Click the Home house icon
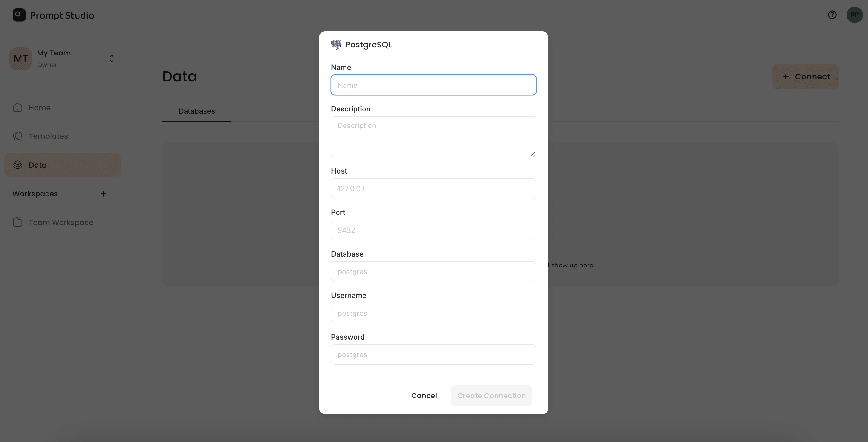This screenshot has width=868, height=442. (x=18, y=108)
